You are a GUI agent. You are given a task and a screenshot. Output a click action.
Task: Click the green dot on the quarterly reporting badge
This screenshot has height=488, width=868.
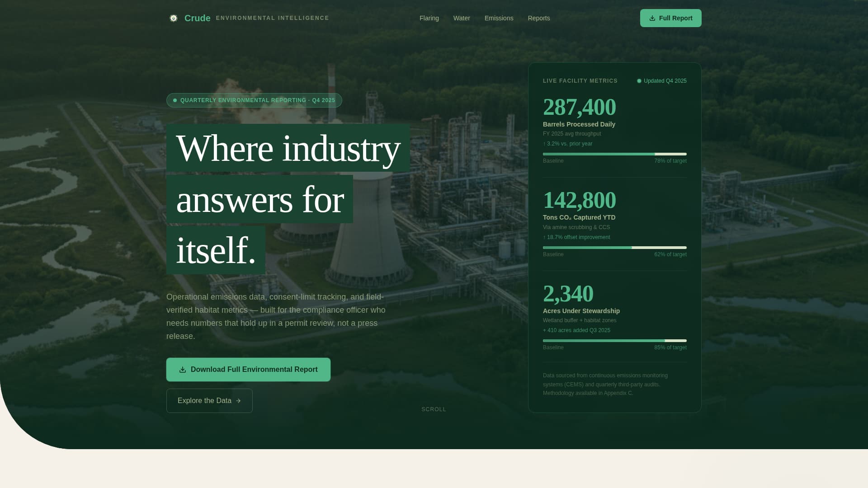pyautogui.click(x=175, y=100)
